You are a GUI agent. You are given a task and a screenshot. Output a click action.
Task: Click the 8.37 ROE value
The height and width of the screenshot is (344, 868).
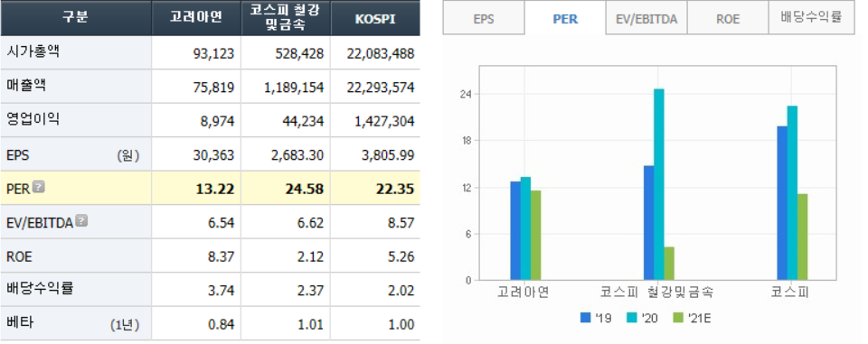pyautogui.click(x=222, y=256)
